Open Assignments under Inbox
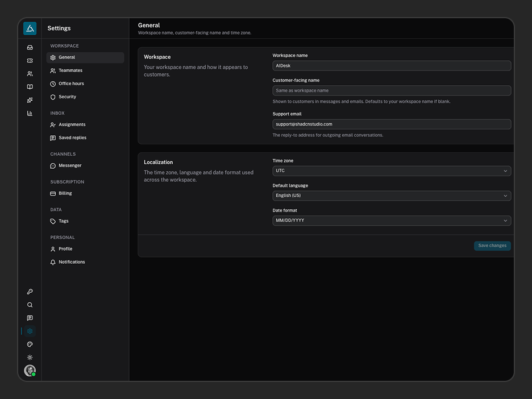The height and width of the screenshot is (399, 532). 85,124
